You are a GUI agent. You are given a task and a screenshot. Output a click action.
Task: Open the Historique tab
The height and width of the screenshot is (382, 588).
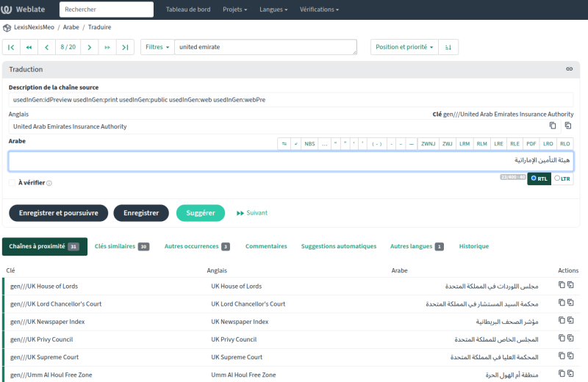[474, 246]
